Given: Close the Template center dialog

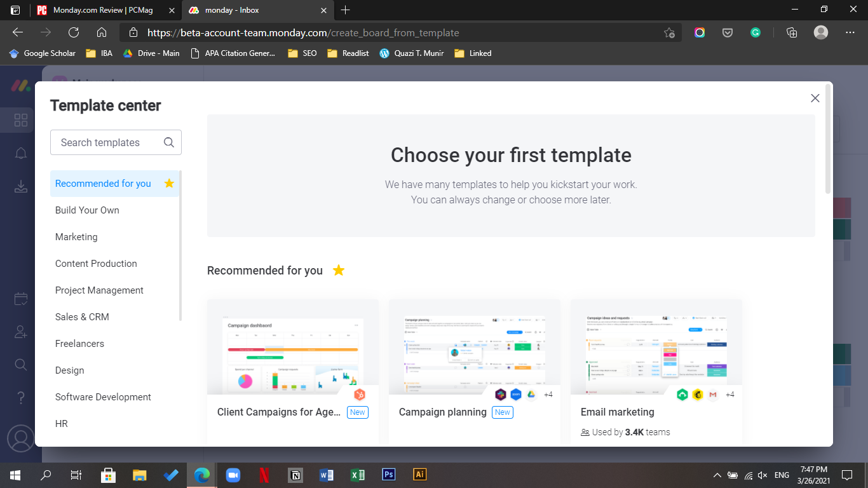Looking at the screenshot, I should pyautogui.click(x=815, y=98).
